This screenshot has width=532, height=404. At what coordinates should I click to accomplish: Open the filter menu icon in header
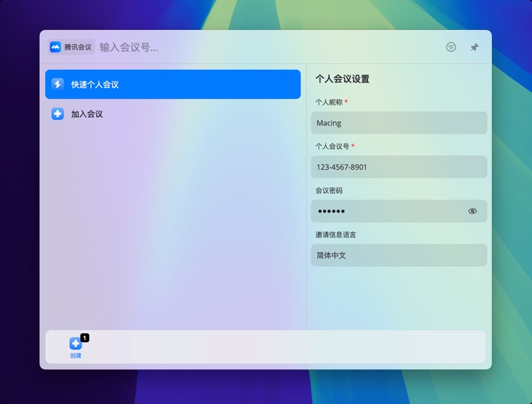coord(451,47)
